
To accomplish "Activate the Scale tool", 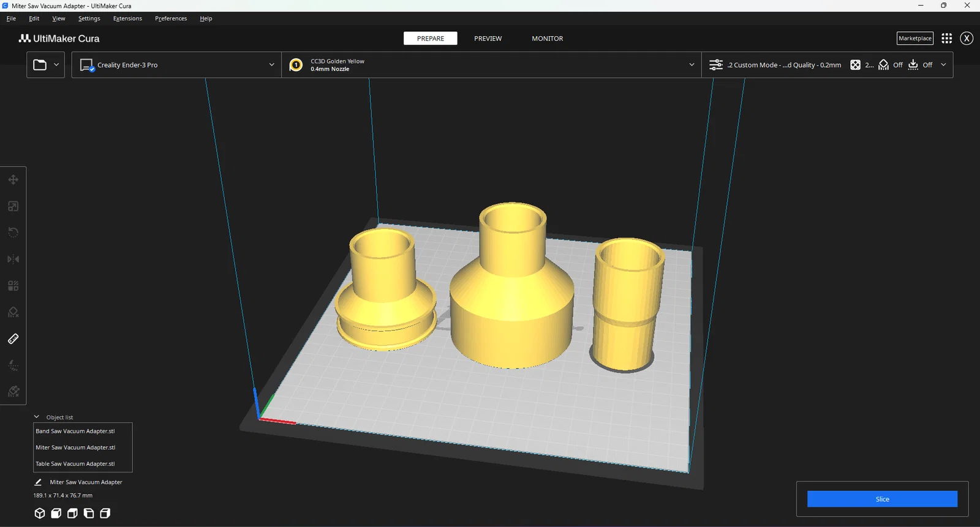I will [x=13, y=206].
